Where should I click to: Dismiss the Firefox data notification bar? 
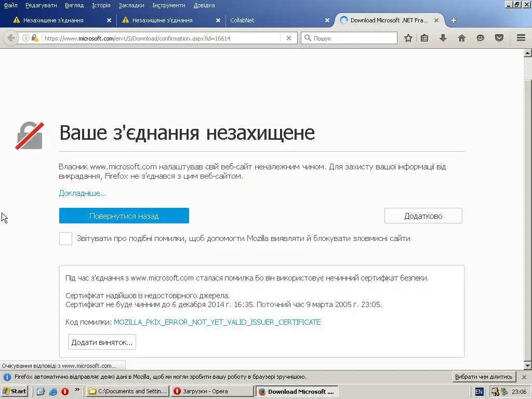pyautogui.click(x=524, y=377)
